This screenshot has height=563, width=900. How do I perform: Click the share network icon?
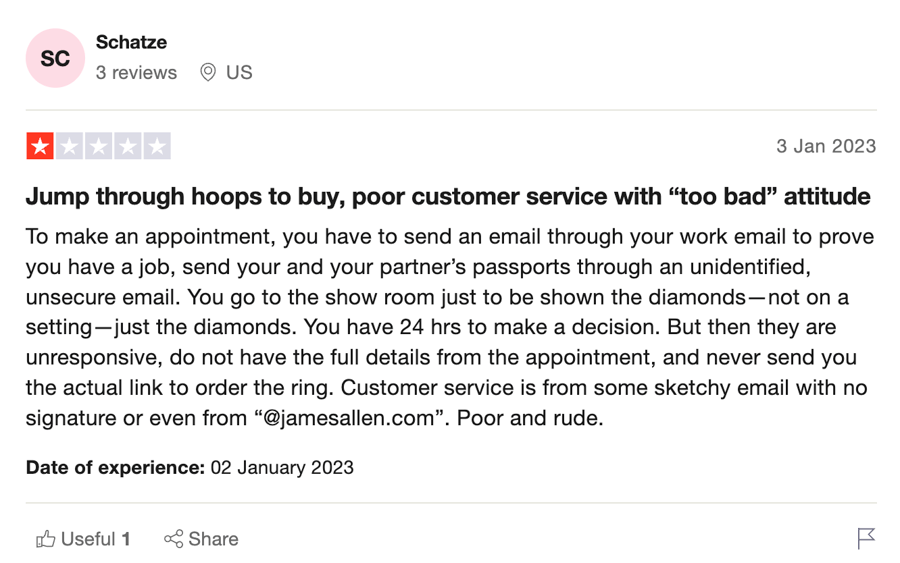click(173, 539)
